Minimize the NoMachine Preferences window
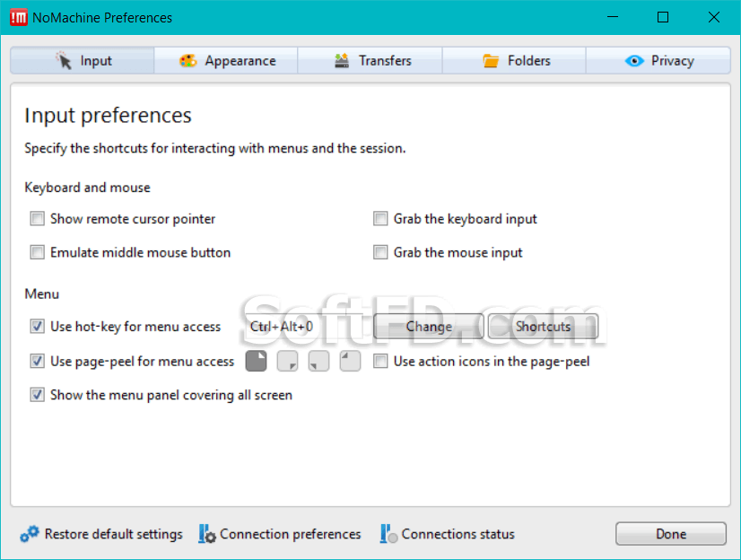This screenshot has height=560, width=741. point(613,17)
